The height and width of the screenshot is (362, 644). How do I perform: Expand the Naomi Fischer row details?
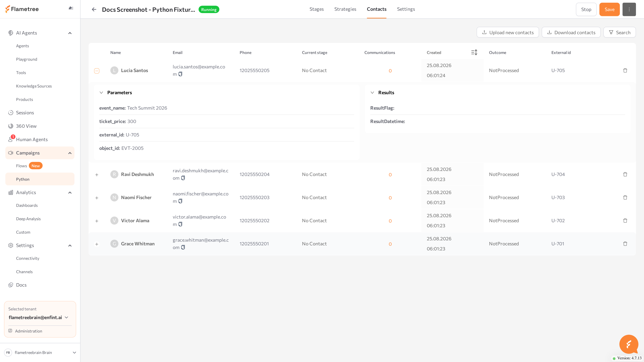tap(97, 198)
